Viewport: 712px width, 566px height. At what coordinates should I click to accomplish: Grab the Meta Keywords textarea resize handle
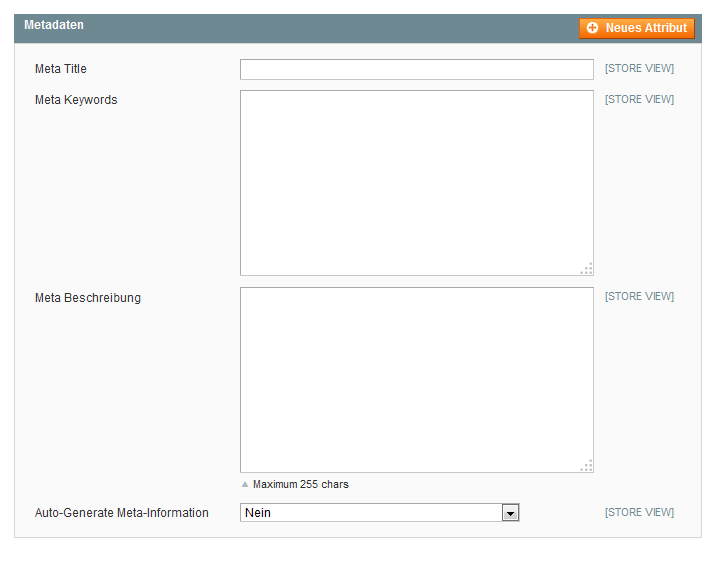[x=587, y=268]
